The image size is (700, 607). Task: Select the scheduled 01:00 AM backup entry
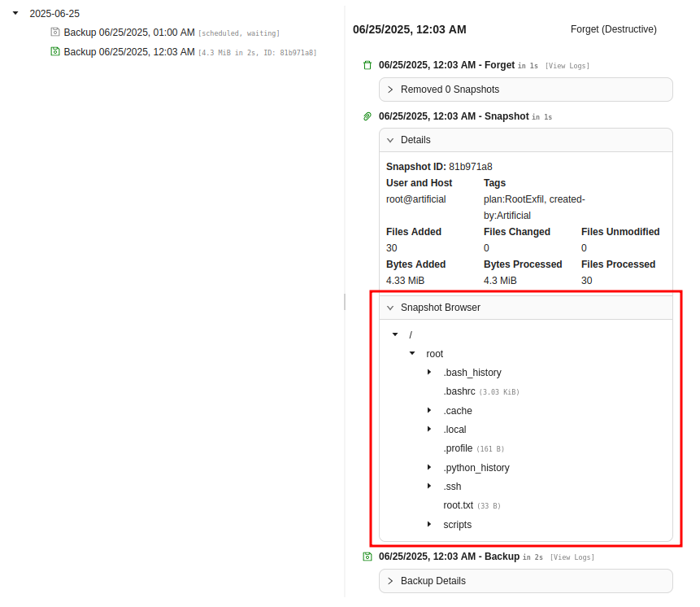coord(129,33)
